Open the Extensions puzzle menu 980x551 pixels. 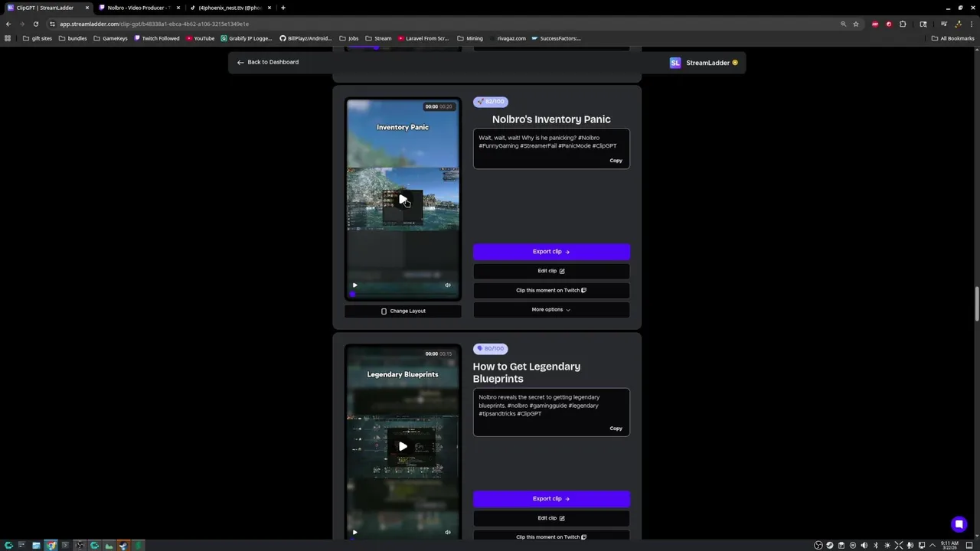(903, 24)
